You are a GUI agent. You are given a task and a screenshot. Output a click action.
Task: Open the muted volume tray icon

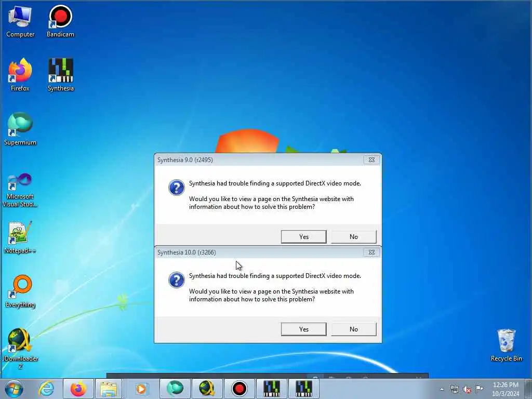pos(467,389)
